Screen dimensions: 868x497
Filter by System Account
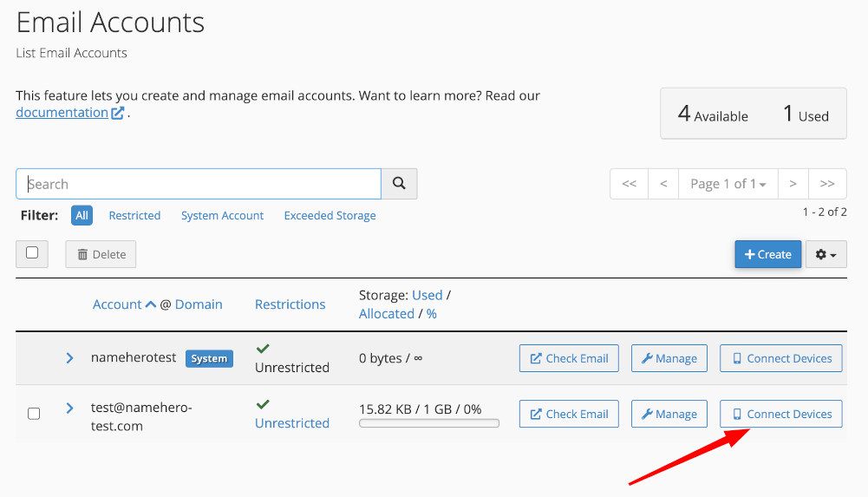[222, 215]
